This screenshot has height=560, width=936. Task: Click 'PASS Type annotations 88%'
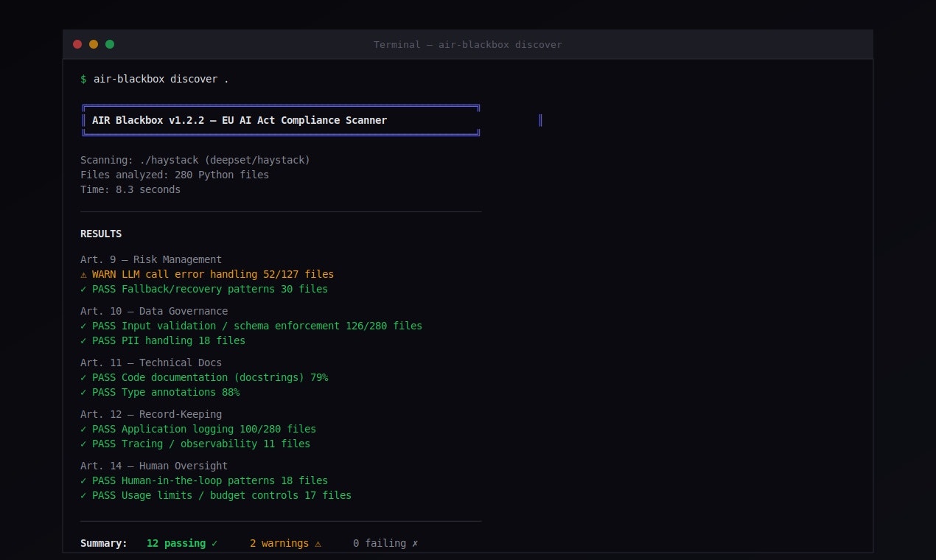tap(166, 392)
